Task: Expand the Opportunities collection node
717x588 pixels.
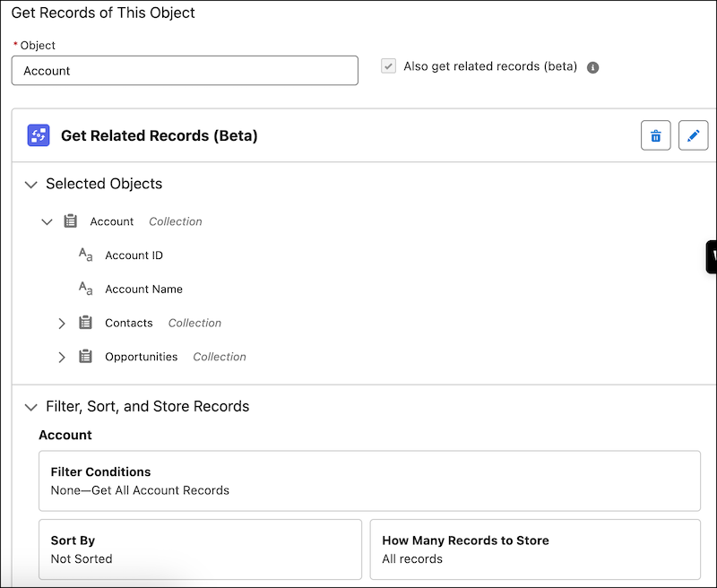Action: (62, 357)
